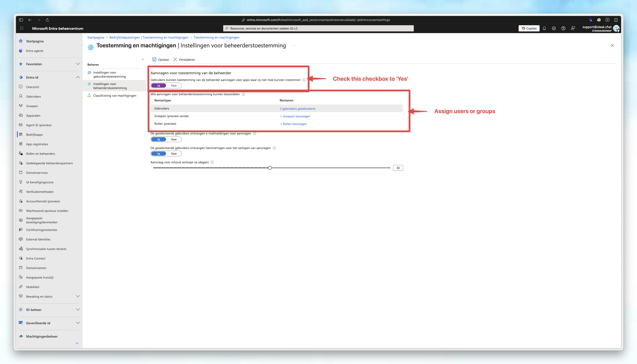The image size is (637, 364).
Task: Set admin consent requests toggle to Nee
Action: tap(174, 85)
